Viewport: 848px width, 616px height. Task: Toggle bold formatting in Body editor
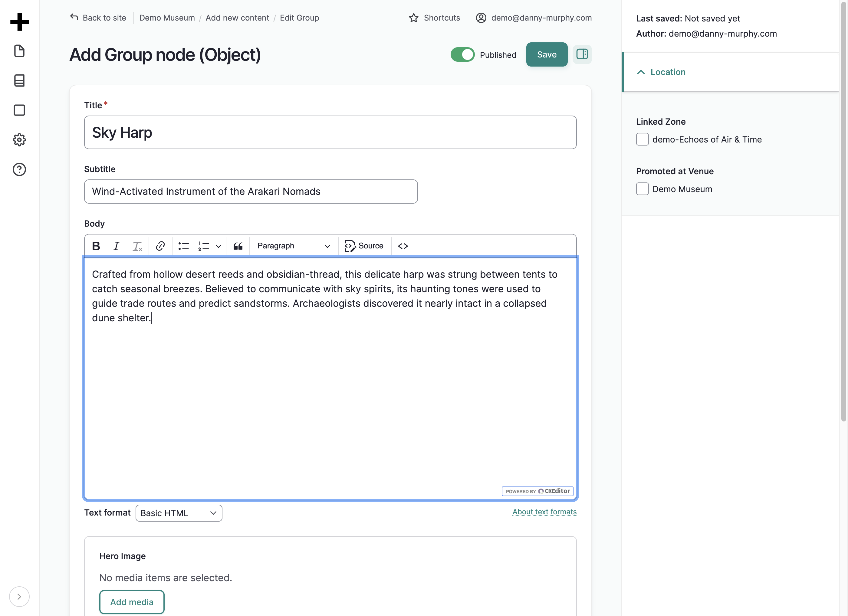[96, 246]
